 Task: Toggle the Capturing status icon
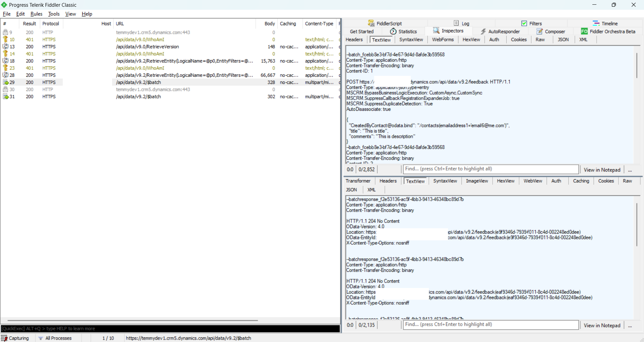point(4,338)
